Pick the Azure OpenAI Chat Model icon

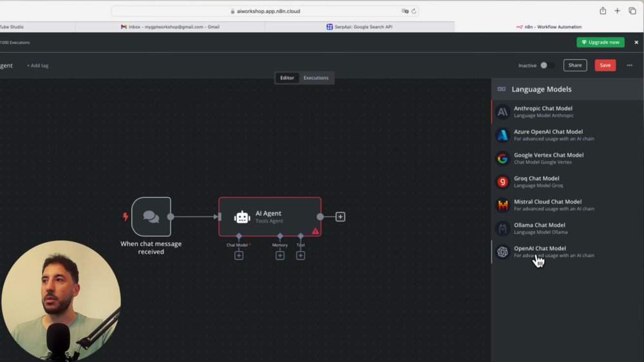[x=502, y=135]
